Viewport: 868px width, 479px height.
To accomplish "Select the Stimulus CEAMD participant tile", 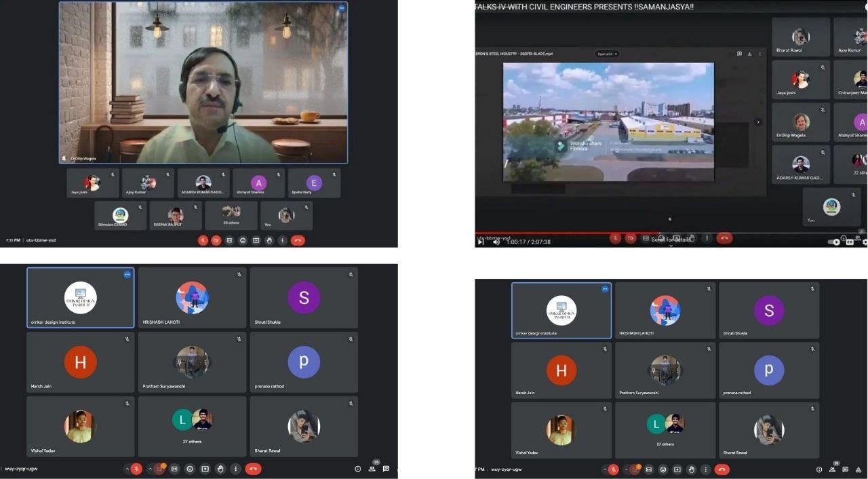I will [121, 215].
